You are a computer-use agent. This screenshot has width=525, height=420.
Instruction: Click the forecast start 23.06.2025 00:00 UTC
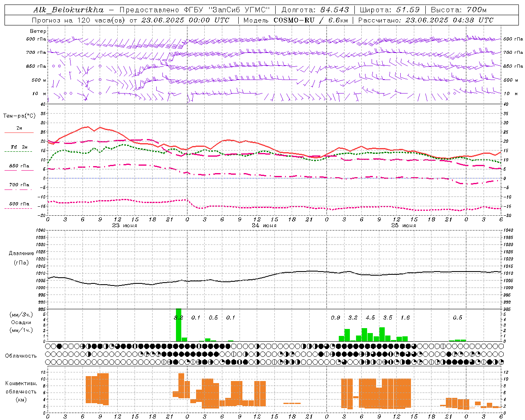pyautogui.click(x=185, y=20)
